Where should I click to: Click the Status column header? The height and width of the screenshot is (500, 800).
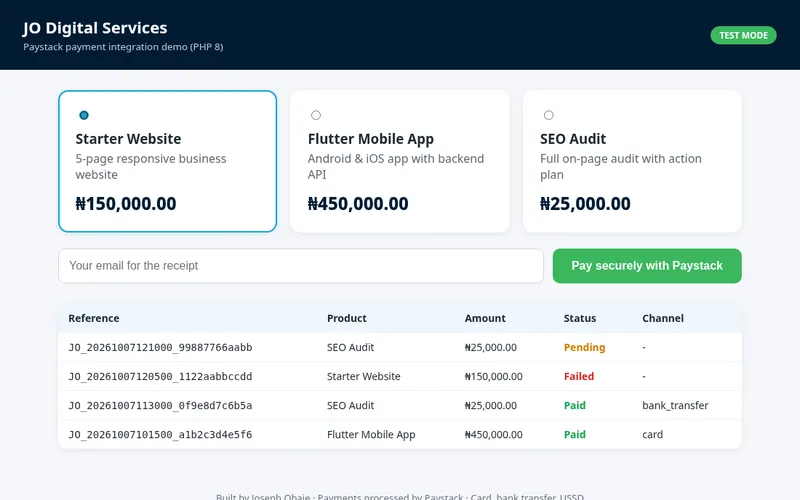(580, 318)
